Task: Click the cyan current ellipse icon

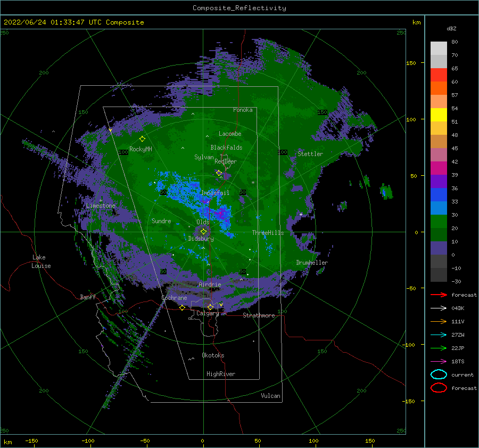Action: [439, 374]
